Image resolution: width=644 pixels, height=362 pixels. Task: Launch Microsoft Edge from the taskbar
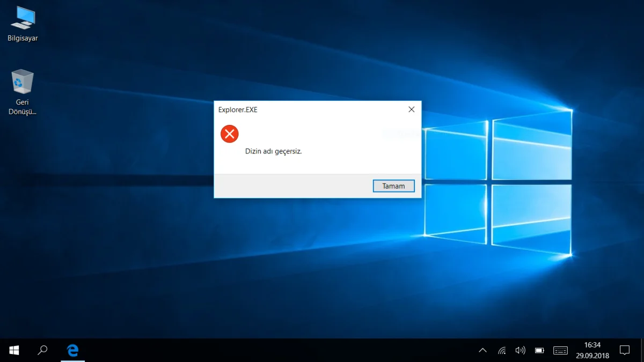(72, 350)
